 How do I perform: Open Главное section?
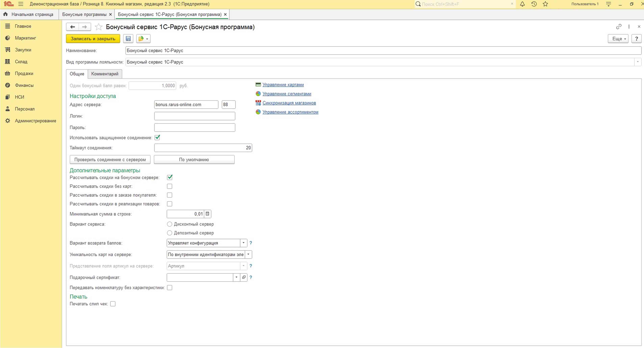tap(23, 26)
